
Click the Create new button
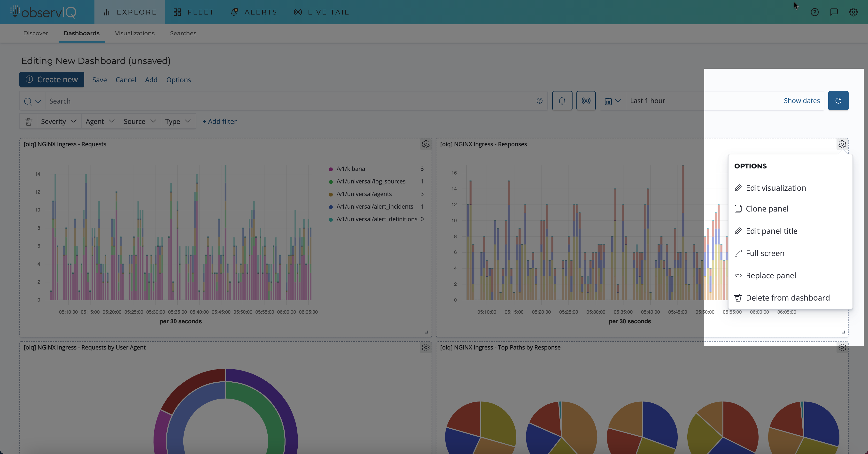tap(52, 79)
